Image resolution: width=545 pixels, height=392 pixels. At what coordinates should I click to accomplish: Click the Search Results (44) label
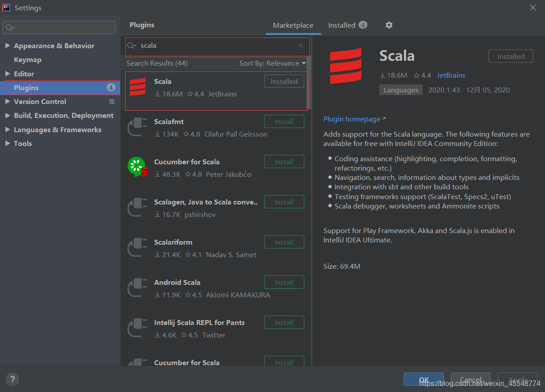(157, 63)
